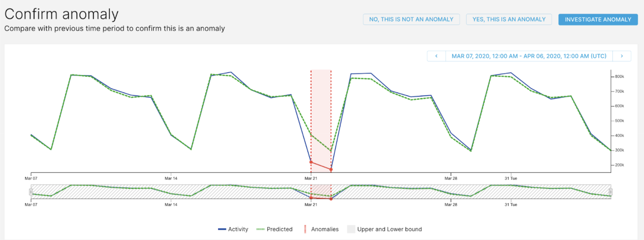Click the 800k y-axis label
Viewport: 644px width, 240px height.
pyautogui.click(x=619, y=77)
